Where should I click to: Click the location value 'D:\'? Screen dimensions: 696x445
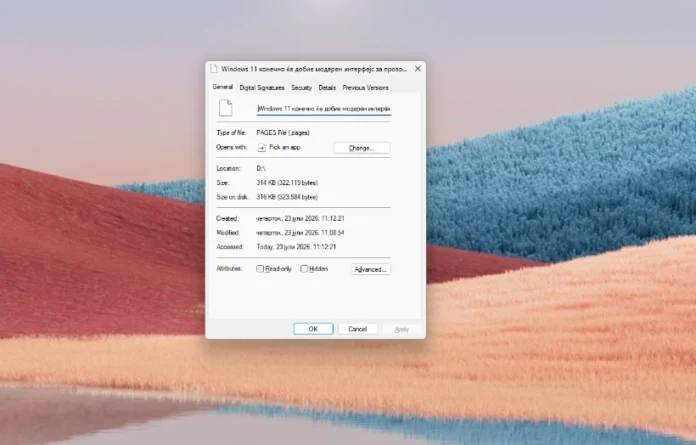pyautogui.click(x=261, y=169)
